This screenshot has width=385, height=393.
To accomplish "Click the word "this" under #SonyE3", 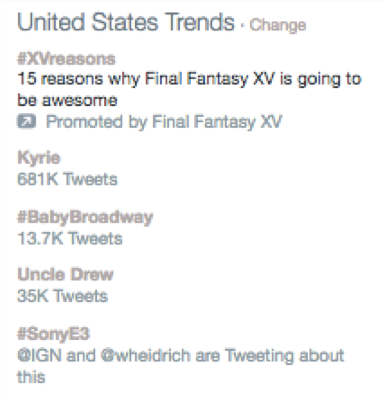I will tap(31, 377).
